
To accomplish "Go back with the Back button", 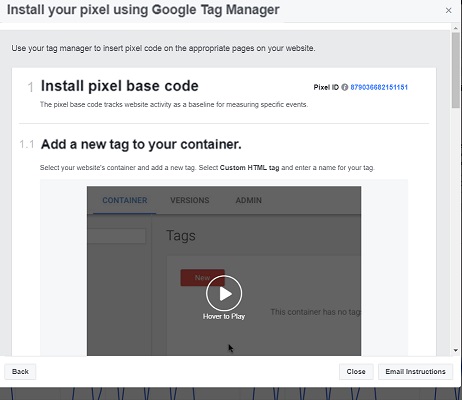I will point(20,372).
